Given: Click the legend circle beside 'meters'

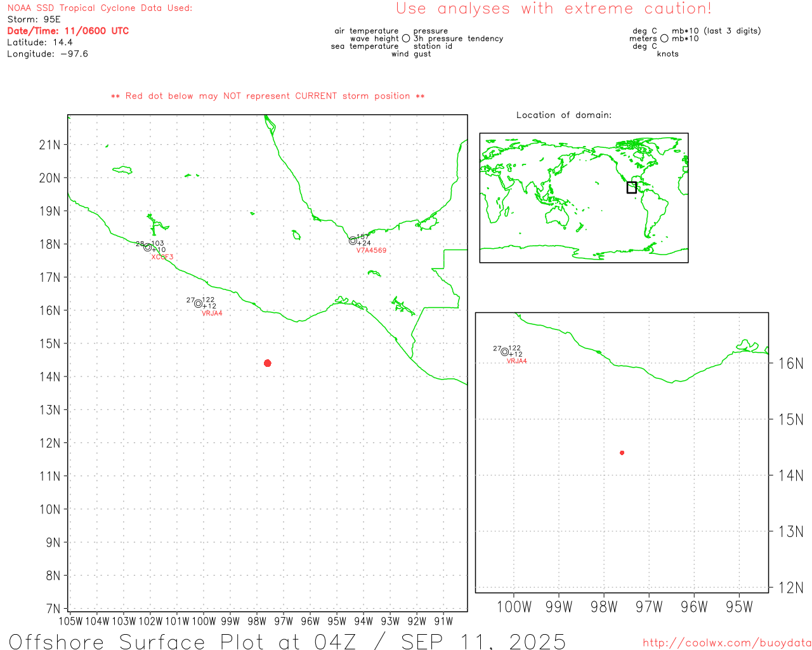Looking at the screenshot, I should (664, 39).
